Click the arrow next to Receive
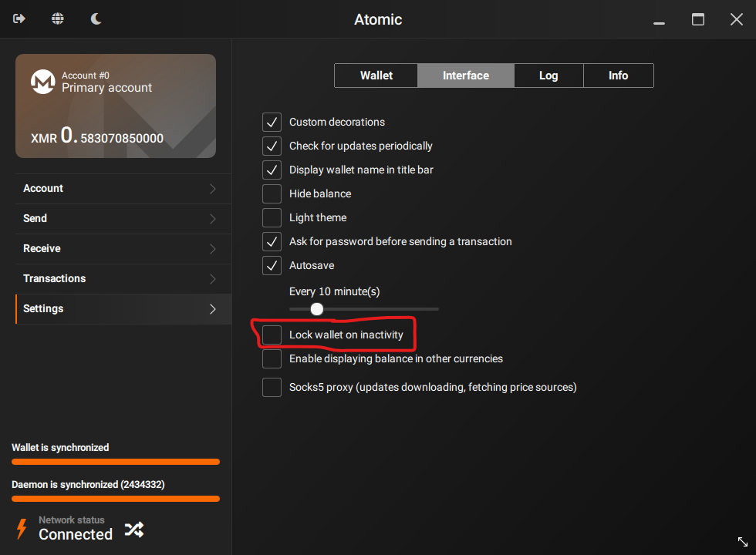Screen dimensions: 756x555 click(x=213, y=249)
